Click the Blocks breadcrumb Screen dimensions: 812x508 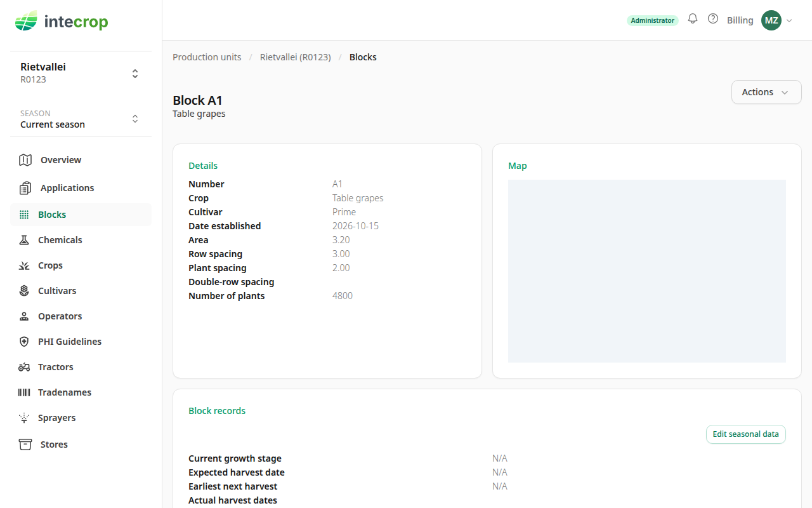coord(363,57)
